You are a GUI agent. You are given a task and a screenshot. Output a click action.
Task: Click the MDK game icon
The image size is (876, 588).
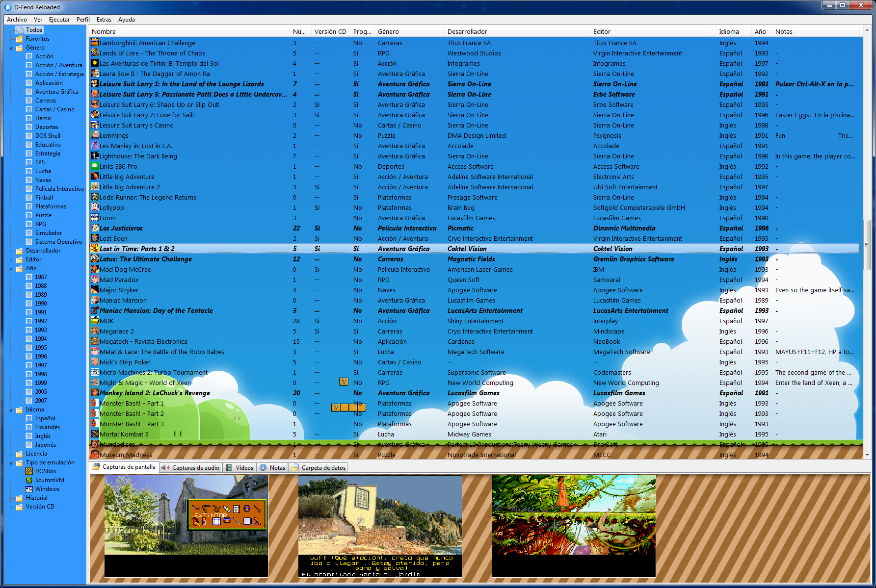coord(95,321)
